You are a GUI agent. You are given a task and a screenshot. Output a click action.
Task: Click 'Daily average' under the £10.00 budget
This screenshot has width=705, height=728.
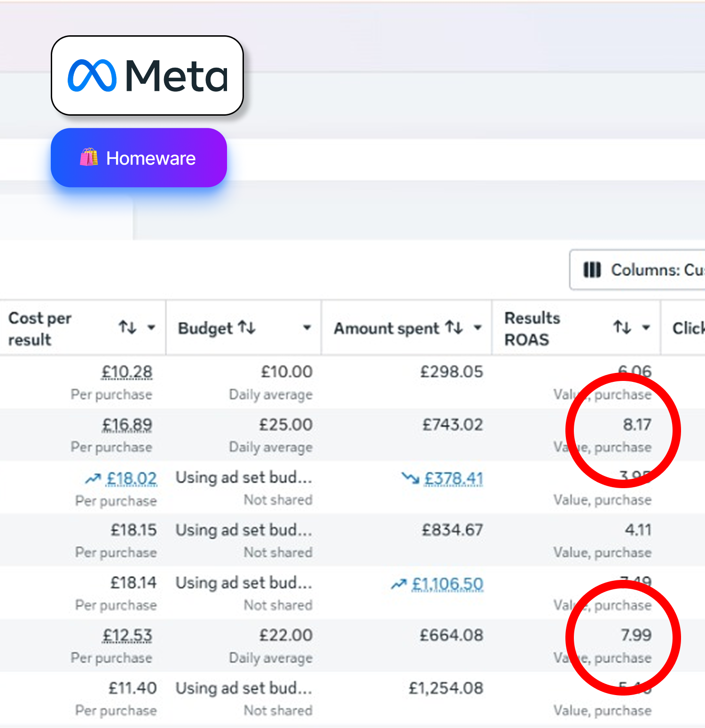click(271, 395)
